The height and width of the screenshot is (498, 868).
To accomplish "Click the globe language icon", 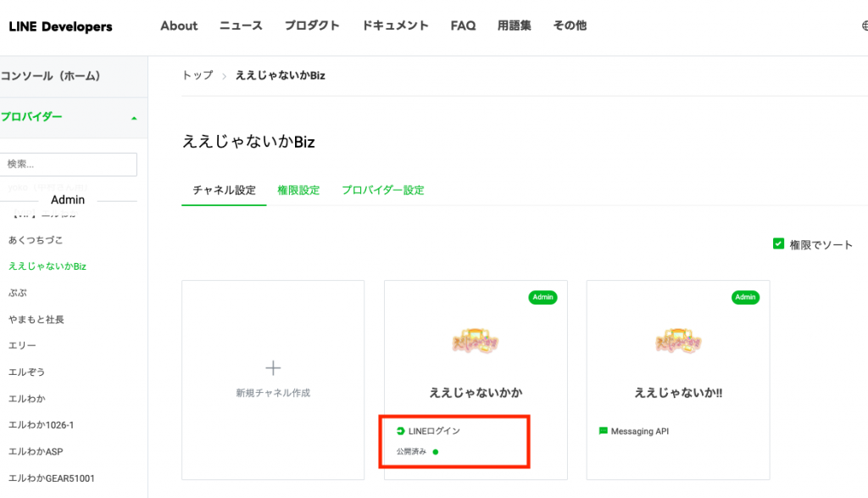I will click(865, 25).
